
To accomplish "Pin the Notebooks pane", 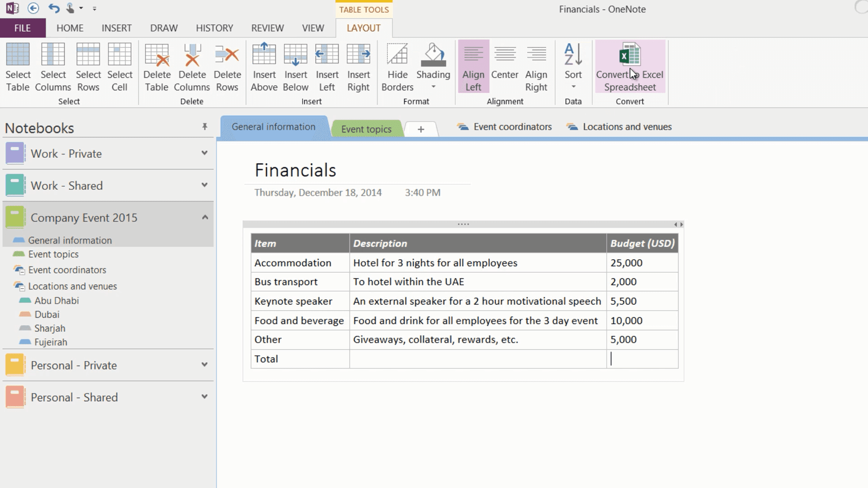I will pyautogui.click(x=205, y=127).
